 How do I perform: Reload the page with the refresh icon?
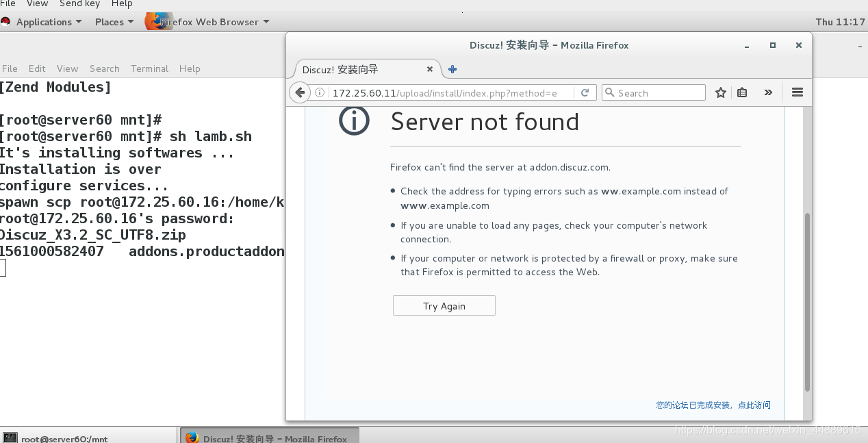click(x=585, y=92)
